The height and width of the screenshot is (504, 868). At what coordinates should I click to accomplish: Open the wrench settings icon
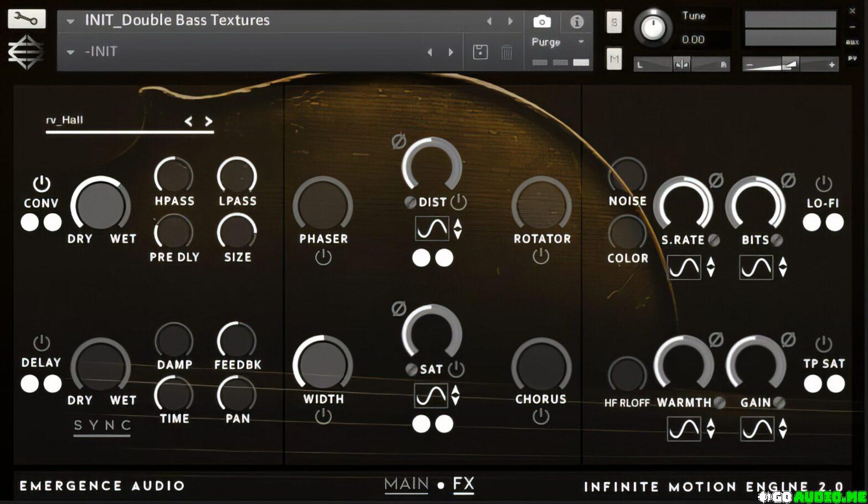click(26, 19)
